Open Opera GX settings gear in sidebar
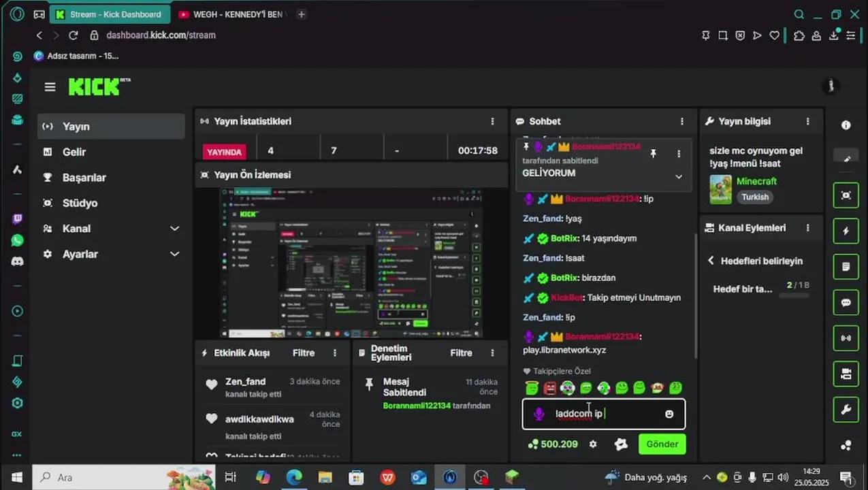868x490 pixels. pyautogui.click(x=17, y=403)
